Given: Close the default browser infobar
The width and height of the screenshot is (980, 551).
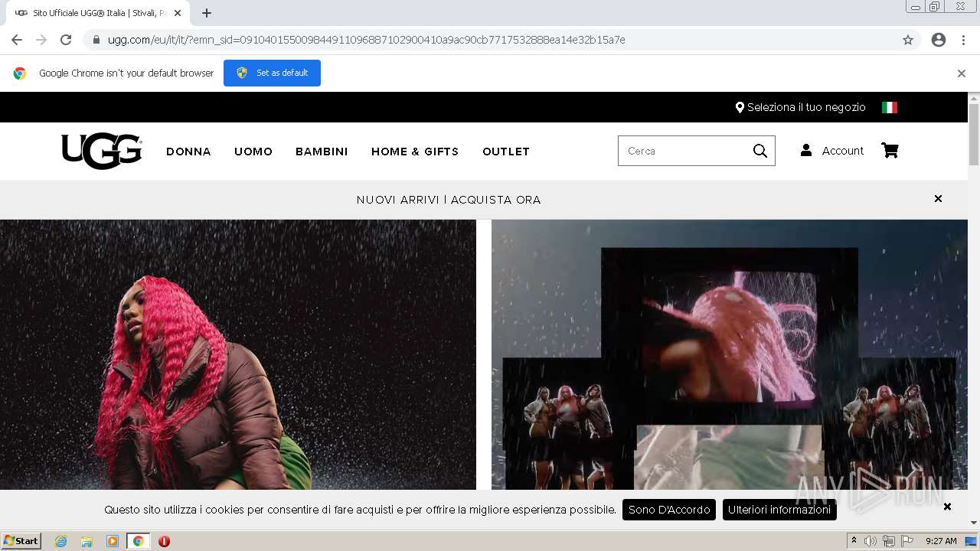Looking at the screenshot, I should click(x=962, y=73).
